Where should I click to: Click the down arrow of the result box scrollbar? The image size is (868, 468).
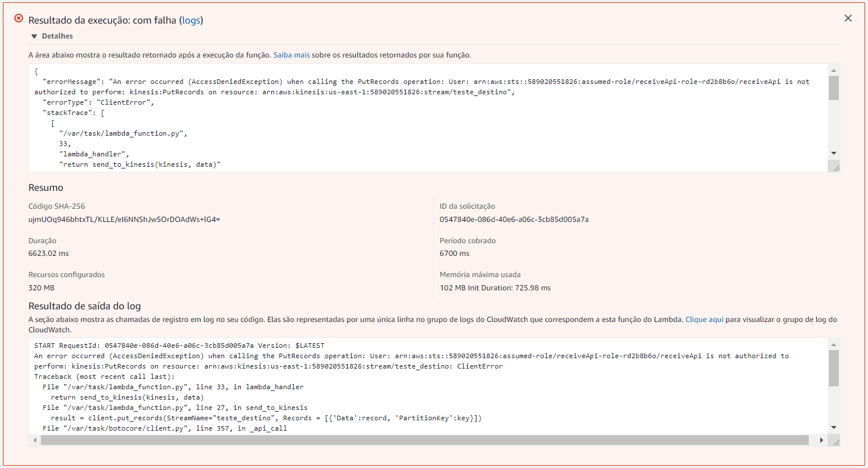coord(834,153)
